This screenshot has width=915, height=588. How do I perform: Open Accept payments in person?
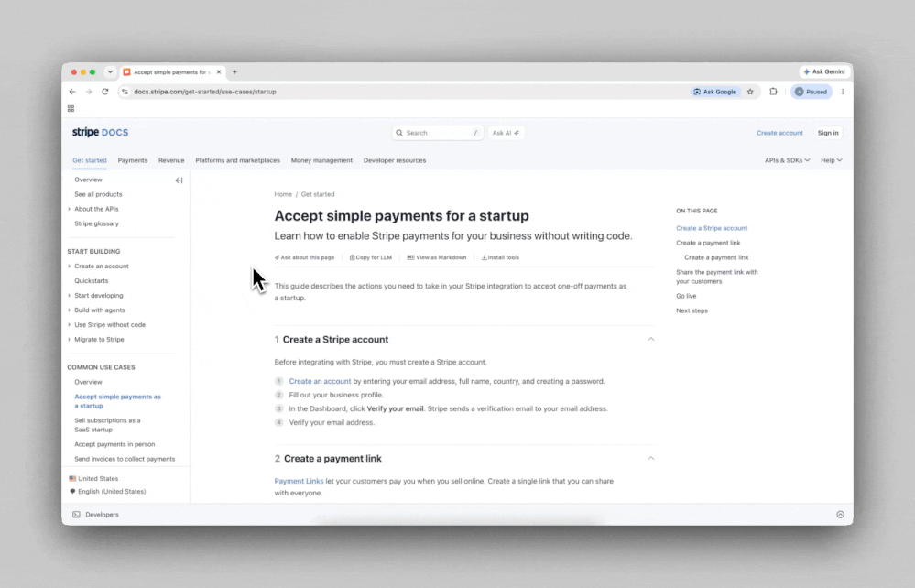tap(114, 444)
